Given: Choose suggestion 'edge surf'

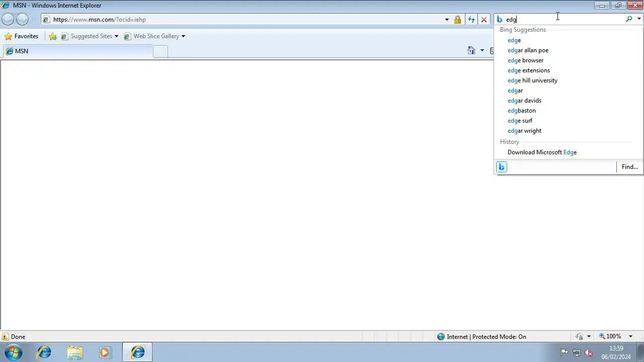Looking at the screenshot, I should coord(520,121).
